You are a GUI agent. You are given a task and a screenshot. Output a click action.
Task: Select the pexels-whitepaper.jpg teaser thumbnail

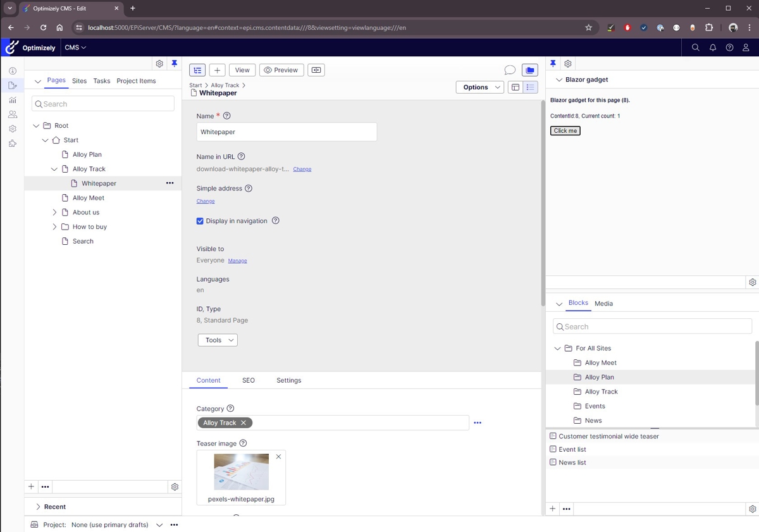coord(241,471)
